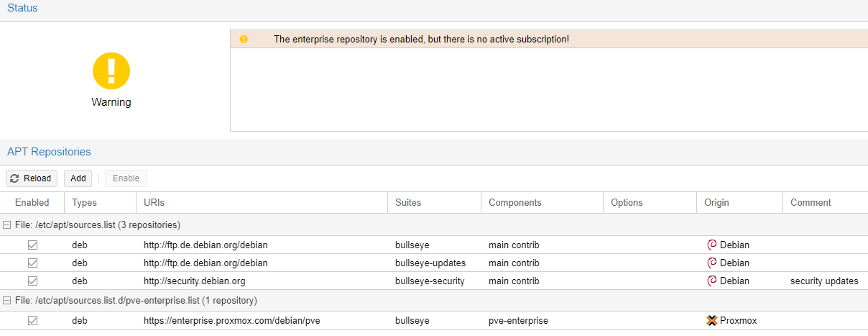Toggle the Enabled checkbox for the bullseye-updates repository
Screen dimensions: 868x336
32,263
